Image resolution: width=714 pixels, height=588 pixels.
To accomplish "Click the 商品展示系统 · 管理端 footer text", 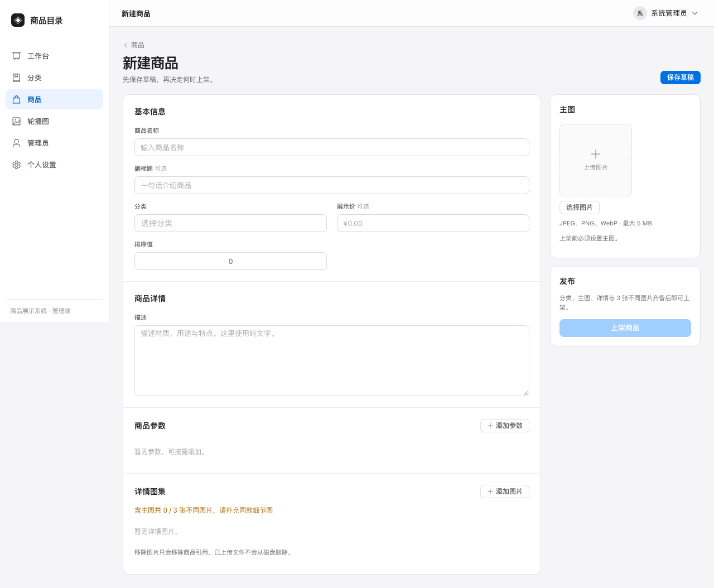I will click(40, 311).
